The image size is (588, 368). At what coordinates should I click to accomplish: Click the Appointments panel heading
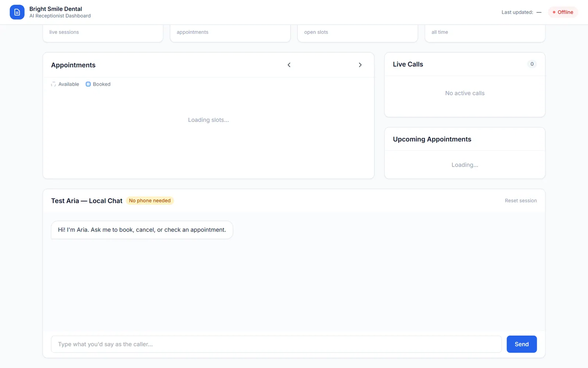(x=73, y=65)
